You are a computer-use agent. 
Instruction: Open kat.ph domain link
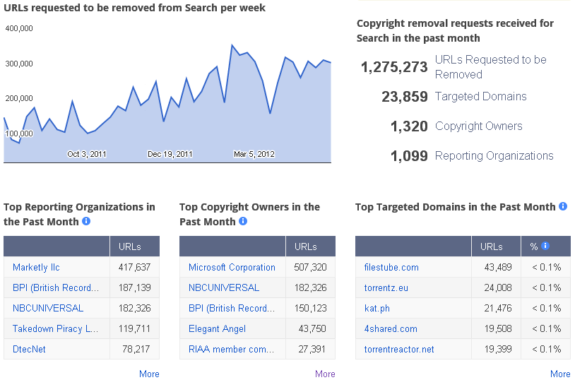coord(377,309)
